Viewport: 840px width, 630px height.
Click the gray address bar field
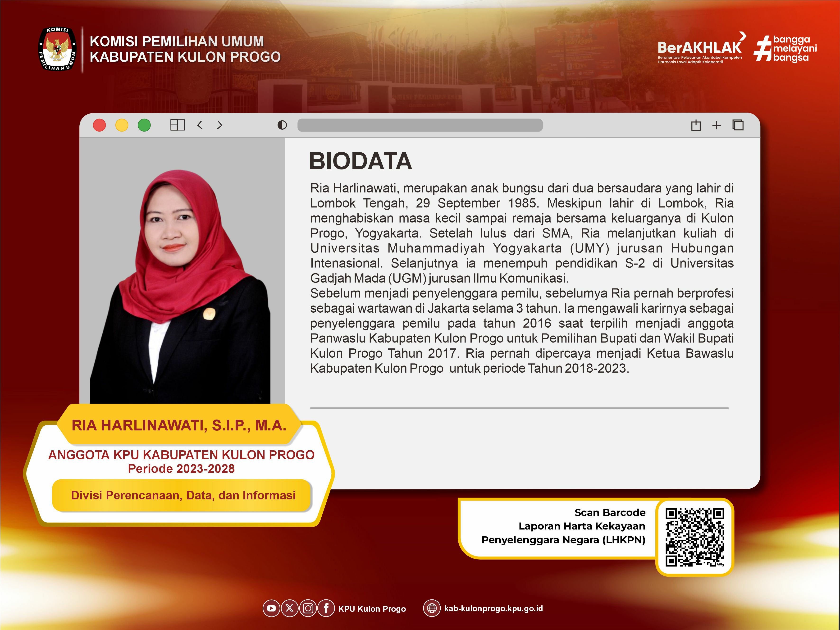[x=420, y=125]
